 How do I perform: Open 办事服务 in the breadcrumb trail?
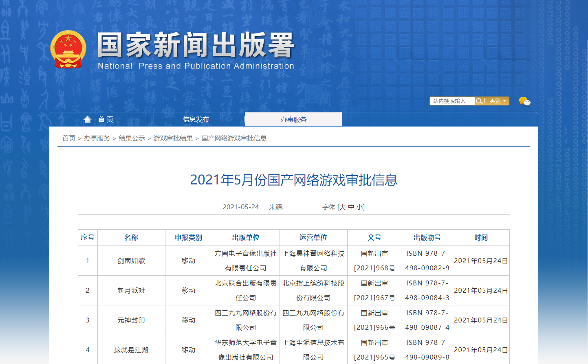click(x=97, y=138)
